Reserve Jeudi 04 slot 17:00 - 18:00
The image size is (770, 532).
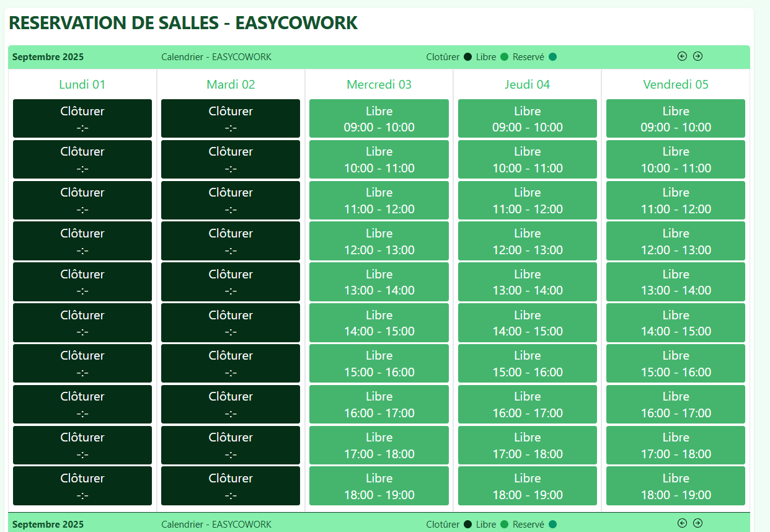point(528,445)
